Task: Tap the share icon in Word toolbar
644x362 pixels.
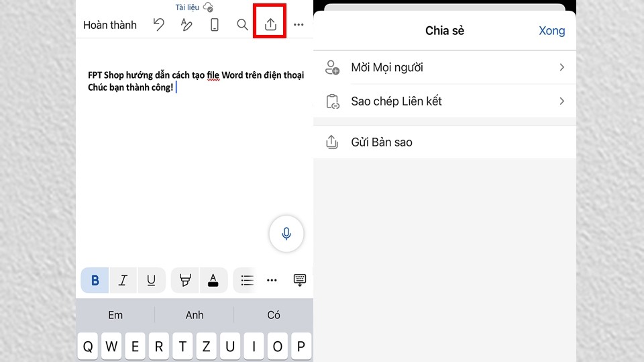Action: pos(270,24)
